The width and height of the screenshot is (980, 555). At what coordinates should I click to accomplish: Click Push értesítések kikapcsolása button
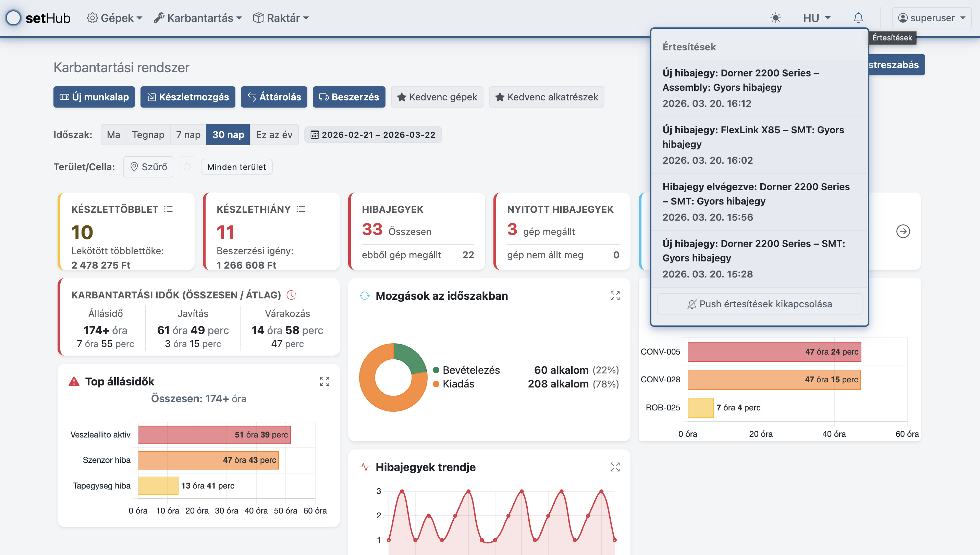point(759,304)
